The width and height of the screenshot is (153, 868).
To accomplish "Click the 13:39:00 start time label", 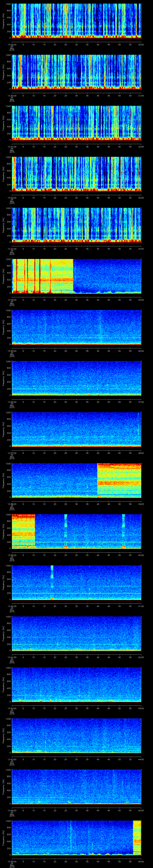I will [x=12, y=555].
